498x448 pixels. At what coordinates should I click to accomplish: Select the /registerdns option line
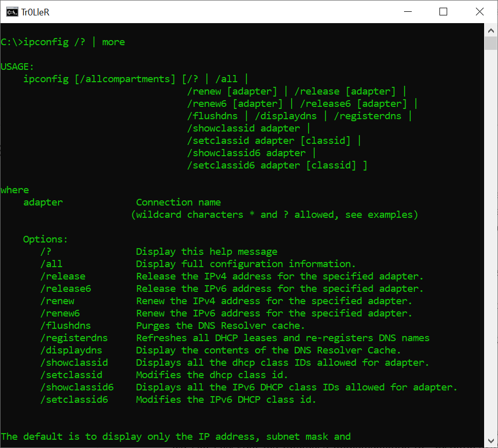[x=74, y=338]
